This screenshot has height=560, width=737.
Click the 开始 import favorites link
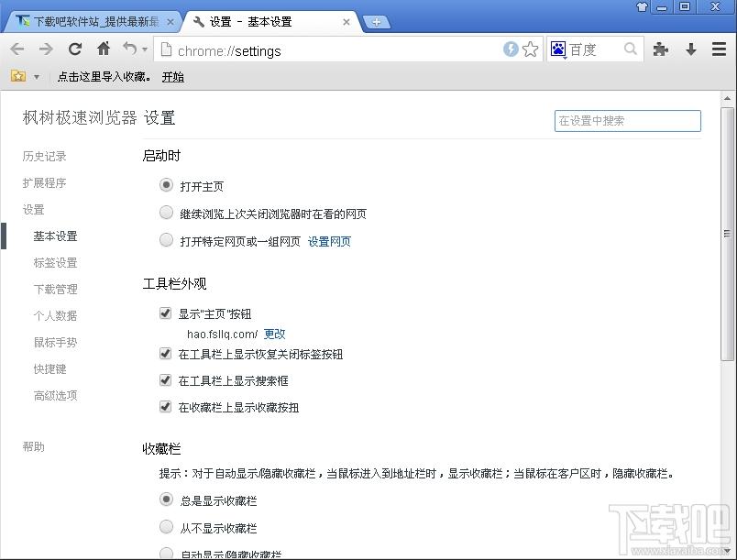(x=172, y=77)
